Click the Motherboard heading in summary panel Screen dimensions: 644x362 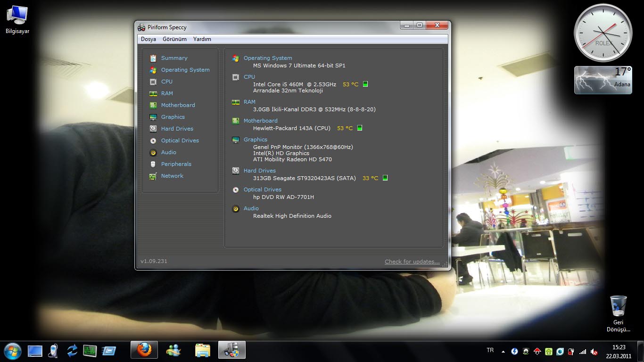[261, 121]
